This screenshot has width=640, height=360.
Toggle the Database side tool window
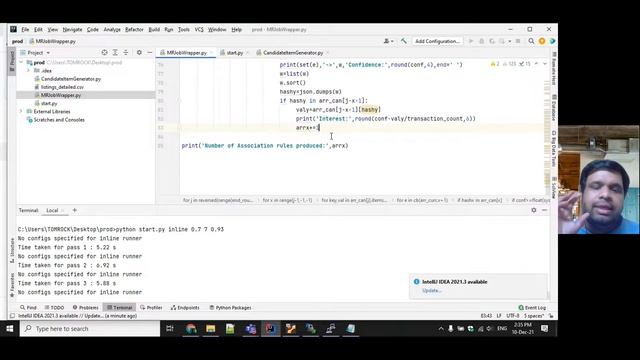click(554, 108)
